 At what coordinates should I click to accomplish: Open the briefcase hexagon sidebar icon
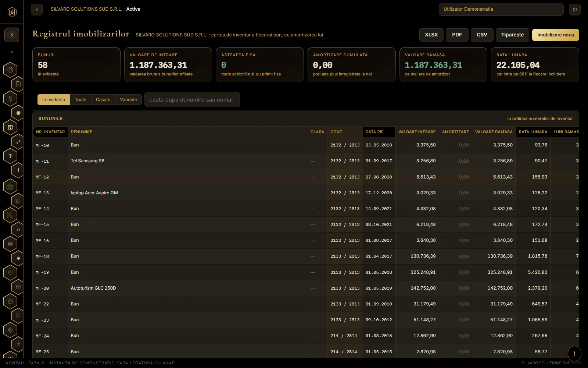pos(10,301)
